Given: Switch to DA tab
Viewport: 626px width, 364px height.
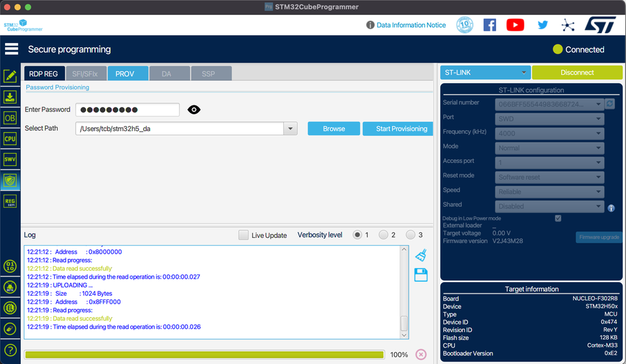Looking at the screenshot, I should pos(169,74).
